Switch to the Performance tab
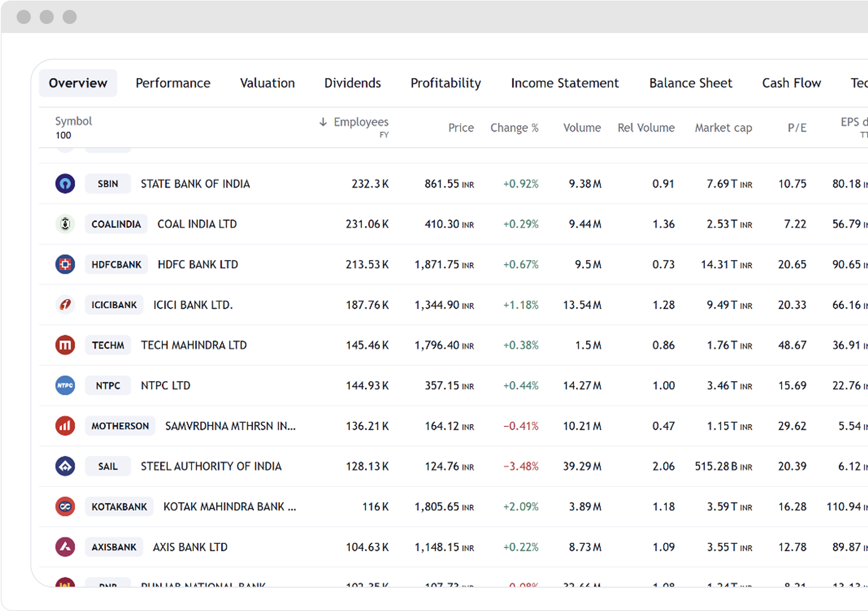The width and height of the screenshot is (868, 611). 173,83
